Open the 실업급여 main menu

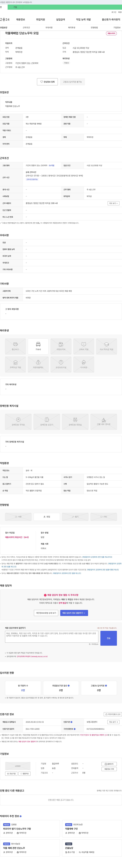[60, 20]
